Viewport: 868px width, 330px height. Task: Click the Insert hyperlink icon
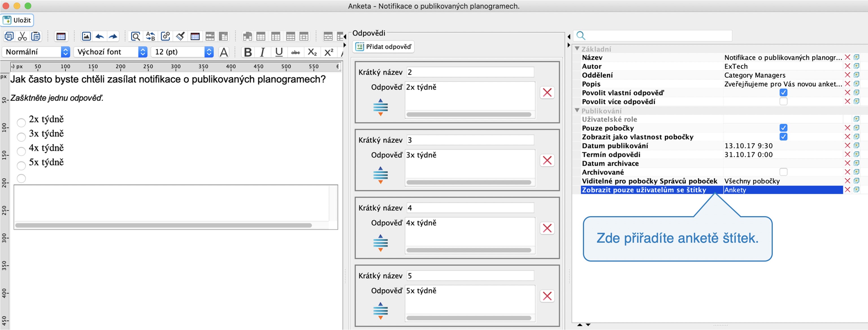click(165, 36)
